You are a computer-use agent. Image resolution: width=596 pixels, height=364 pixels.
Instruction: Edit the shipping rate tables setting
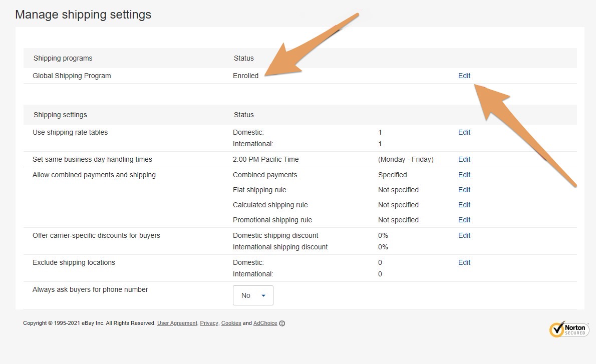pos(464,132)
